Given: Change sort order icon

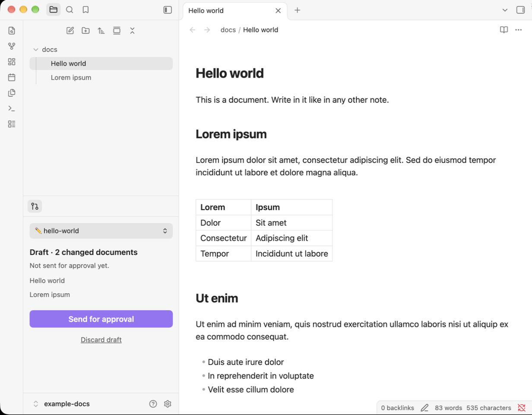Looking at the screenshot, I should click(101, 31).
